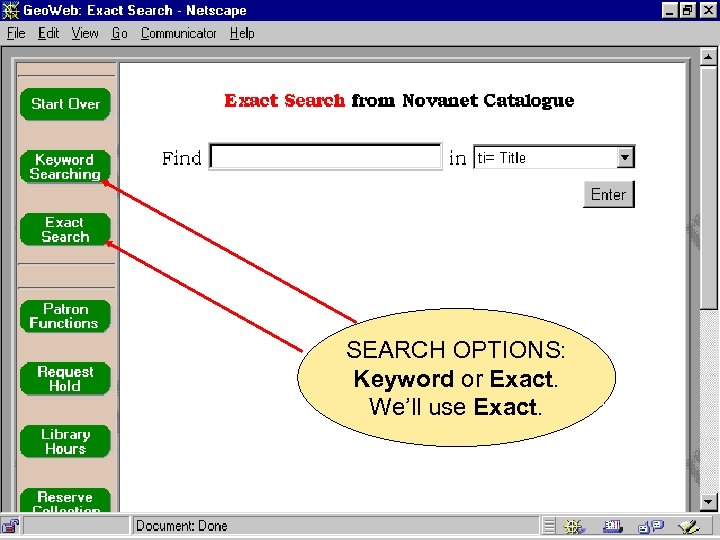Click the component bar grip handle

click(549, 526)
